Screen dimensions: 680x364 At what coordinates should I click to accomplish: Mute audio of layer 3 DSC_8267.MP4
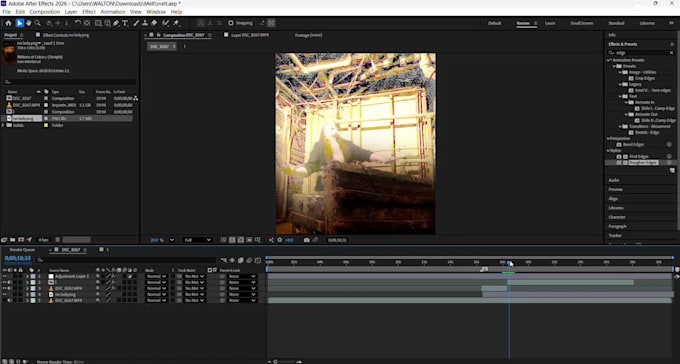click(x=10, y=288)
